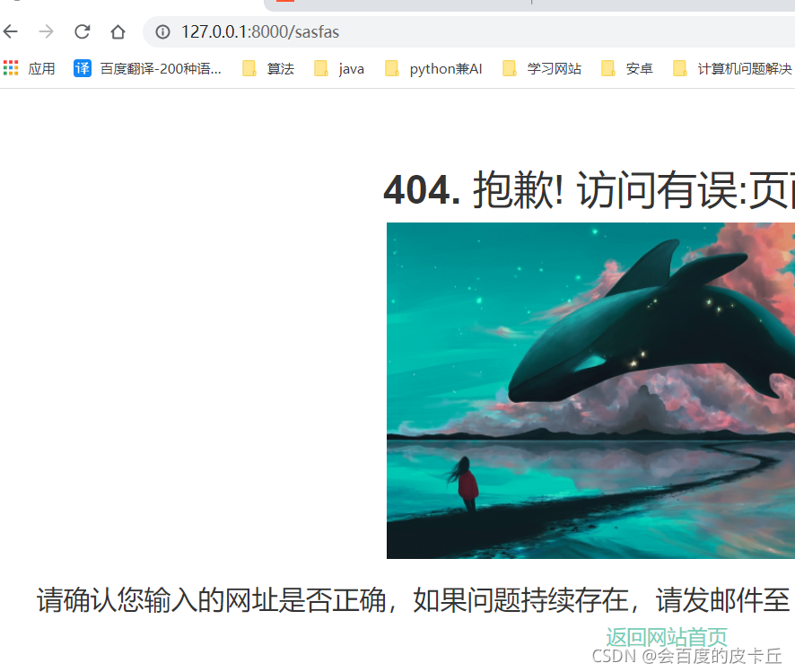Click the 算法 bookmark folder icon
This screenshot has height=672, width=795.
click(248, 68)
